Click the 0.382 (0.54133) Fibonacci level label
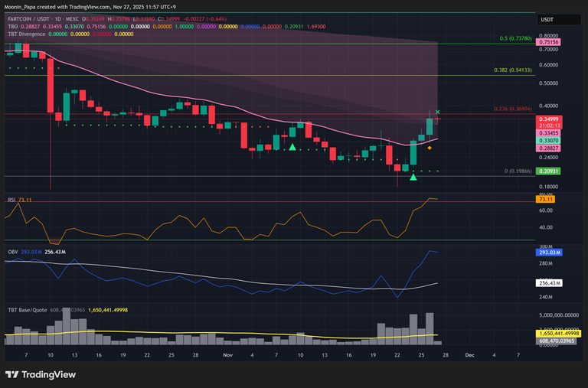Image resolution: width=588 pixels, height=388 pixels. [x=512, y=70]
